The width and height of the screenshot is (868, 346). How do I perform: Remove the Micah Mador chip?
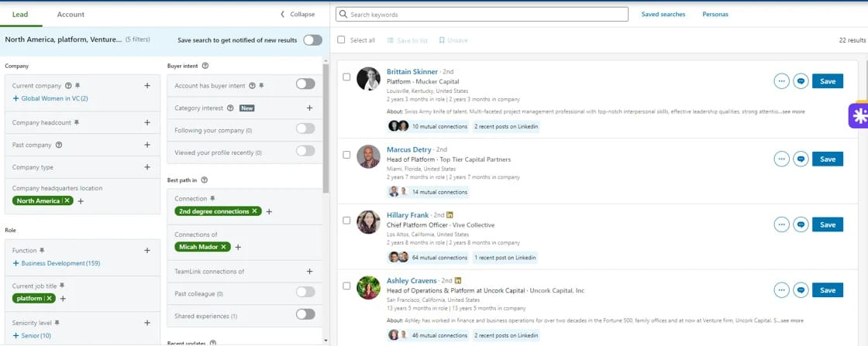pyautogui.click(x=224, y=247)
